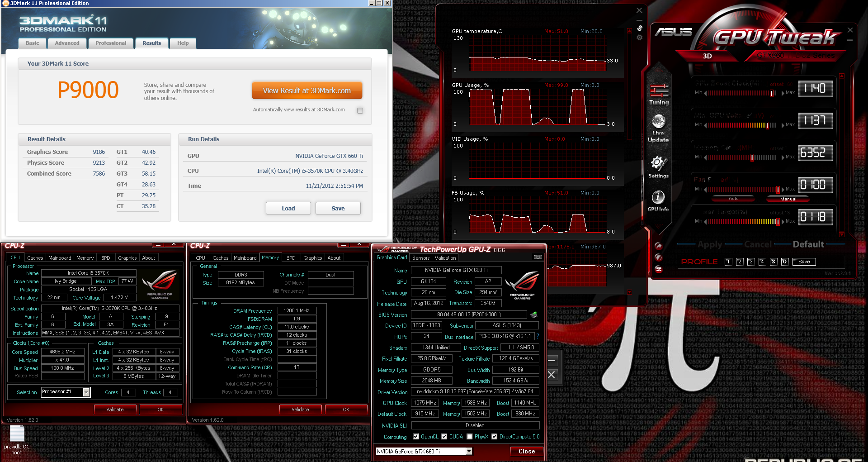Click View Result at 3DMark.com button
This screenshot has width=868, height=462.
(x=307, y=90)
